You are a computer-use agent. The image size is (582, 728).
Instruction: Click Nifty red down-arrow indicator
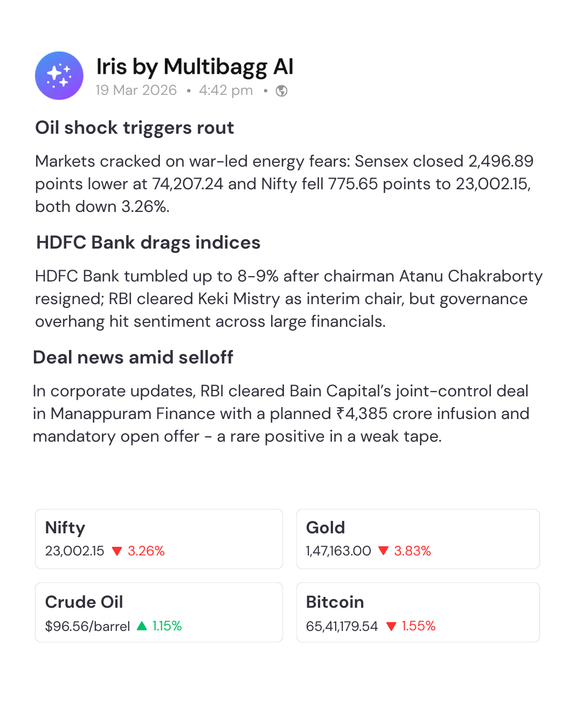pos(116,551)
